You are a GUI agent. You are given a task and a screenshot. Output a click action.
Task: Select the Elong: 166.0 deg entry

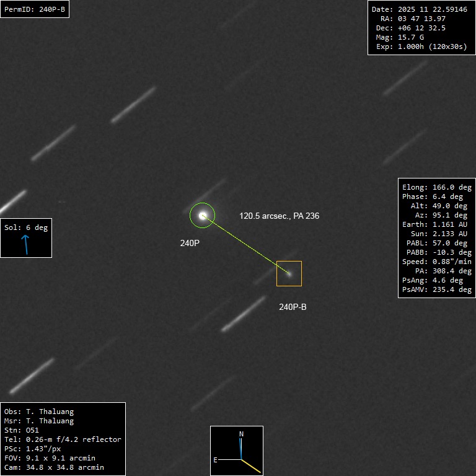[x=436, y=187]
